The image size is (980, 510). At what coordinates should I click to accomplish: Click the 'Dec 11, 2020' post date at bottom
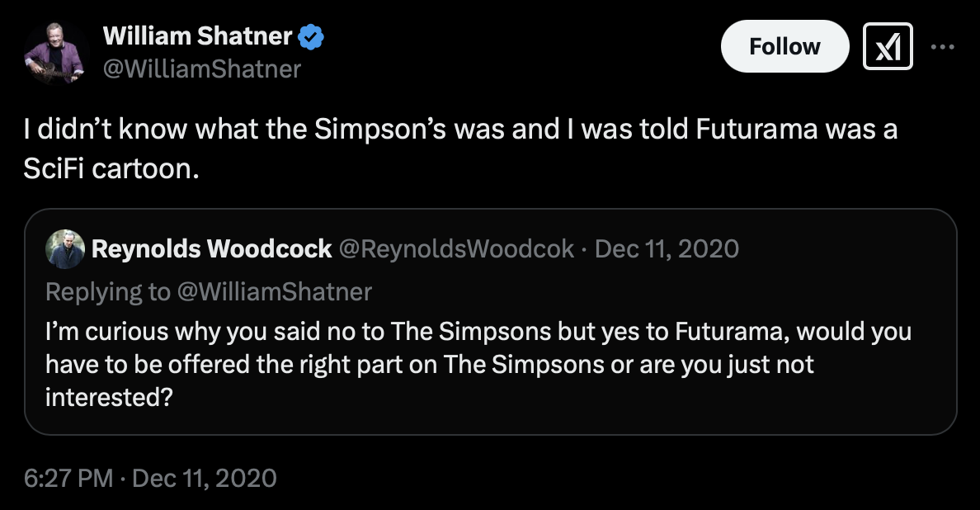pyautogui.click(x=204, y=478)
